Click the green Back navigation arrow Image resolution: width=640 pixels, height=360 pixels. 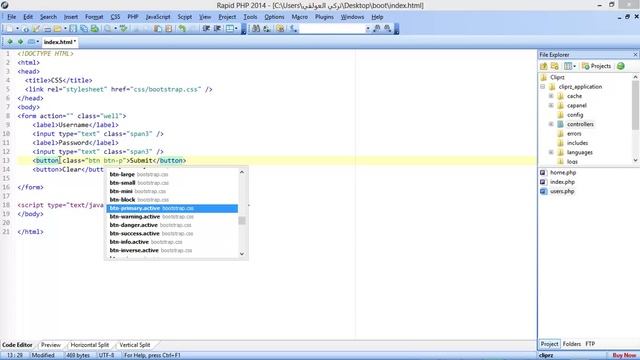tap(10, 42)
